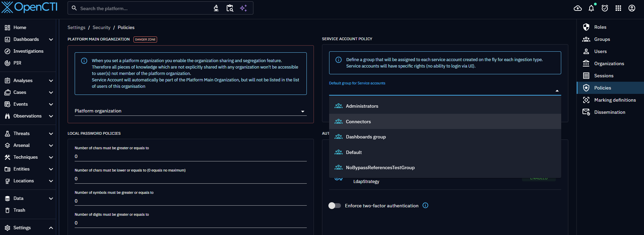Select Connectors from the group list
Screen dimensions: 644x235
(x=358, y=122)
